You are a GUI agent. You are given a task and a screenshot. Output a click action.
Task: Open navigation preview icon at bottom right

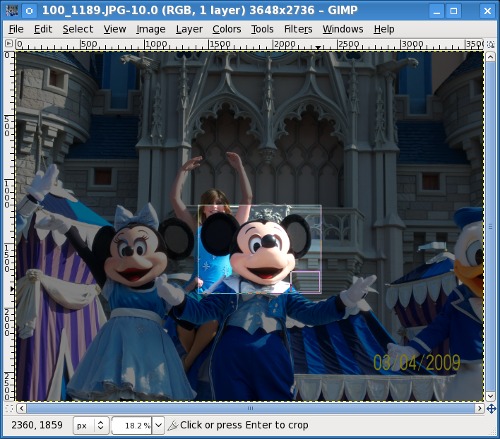(x=491, y=409)
